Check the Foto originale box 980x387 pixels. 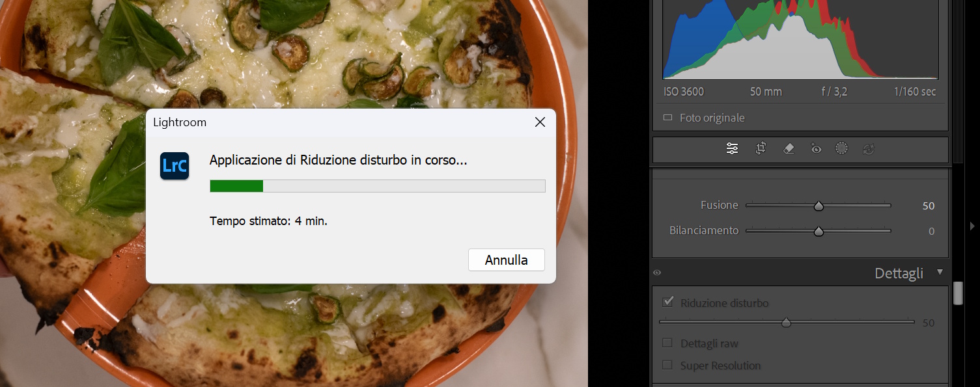pos(667,118)
